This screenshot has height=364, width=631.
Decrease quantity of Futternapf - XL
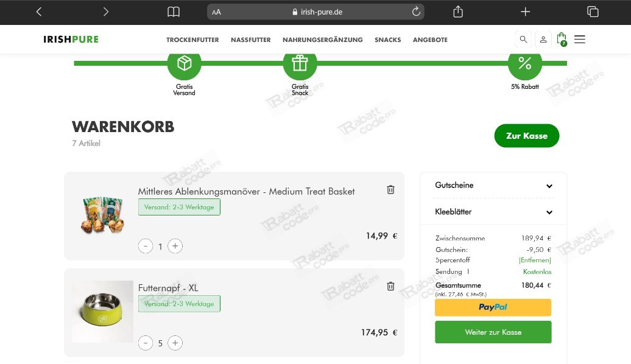pos(146,343)
